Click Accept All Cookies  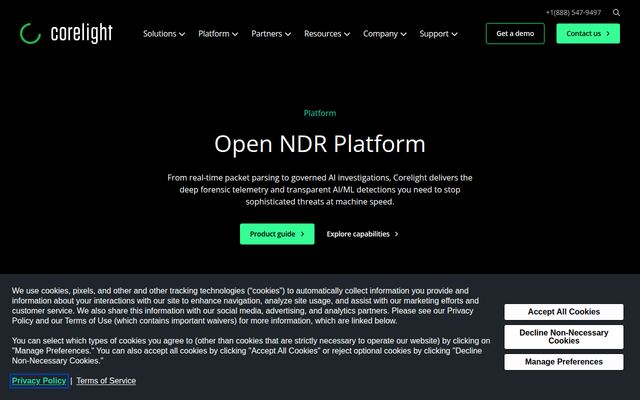pyautogui.click(x=564, y=312)
